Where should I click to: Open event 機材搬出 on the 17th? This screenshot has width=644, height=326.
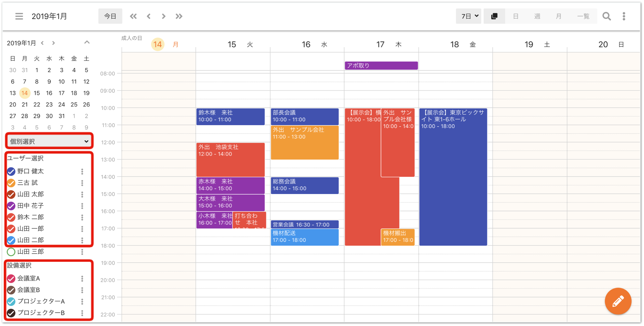click(x=398, y=237)
